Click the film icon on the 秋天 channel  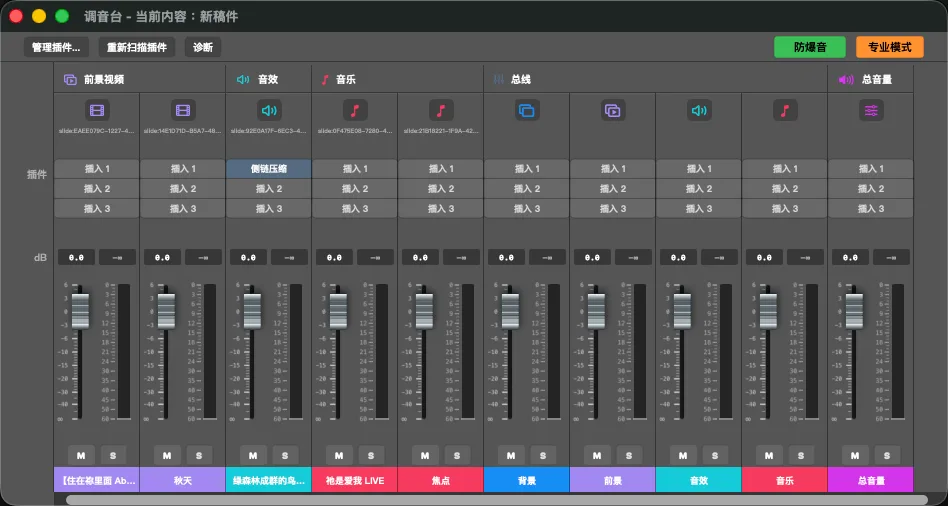pos(183,110)
